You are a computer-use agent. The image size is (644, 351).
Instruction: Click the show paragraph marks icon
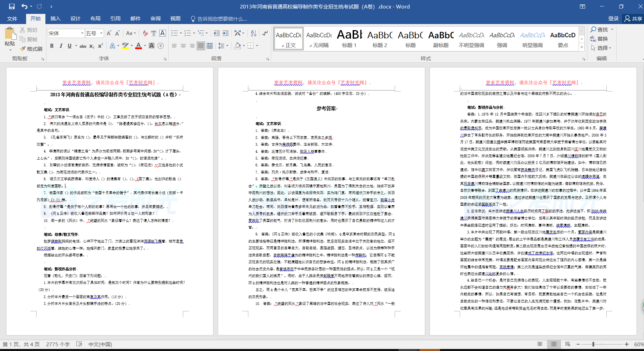(265, 33)
